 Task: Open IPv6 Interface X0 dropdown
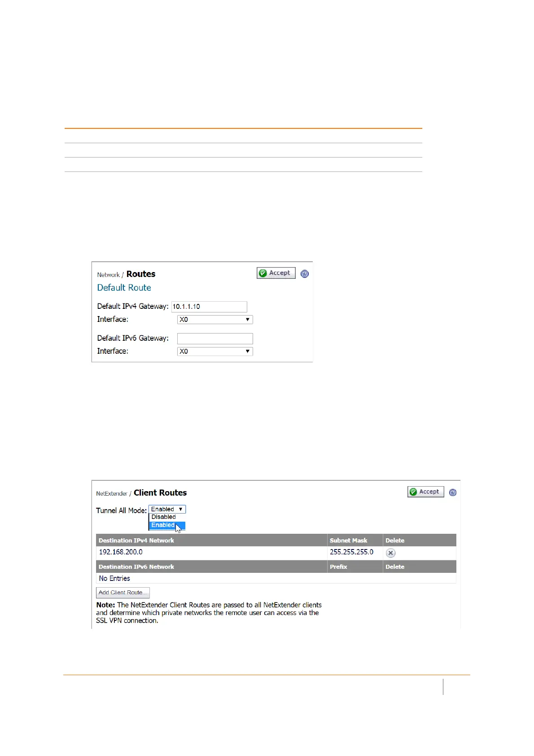(x=215, y=352)
